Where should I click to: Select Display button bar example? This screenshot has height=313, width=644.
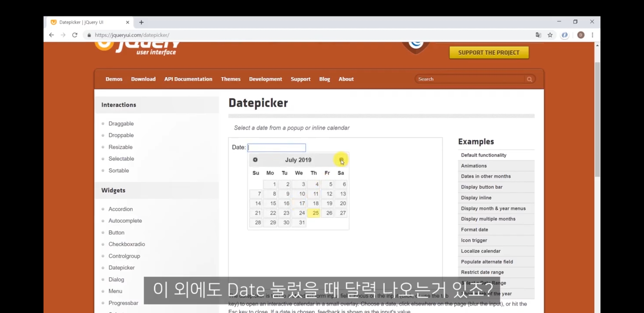click(x=496, y=187)
